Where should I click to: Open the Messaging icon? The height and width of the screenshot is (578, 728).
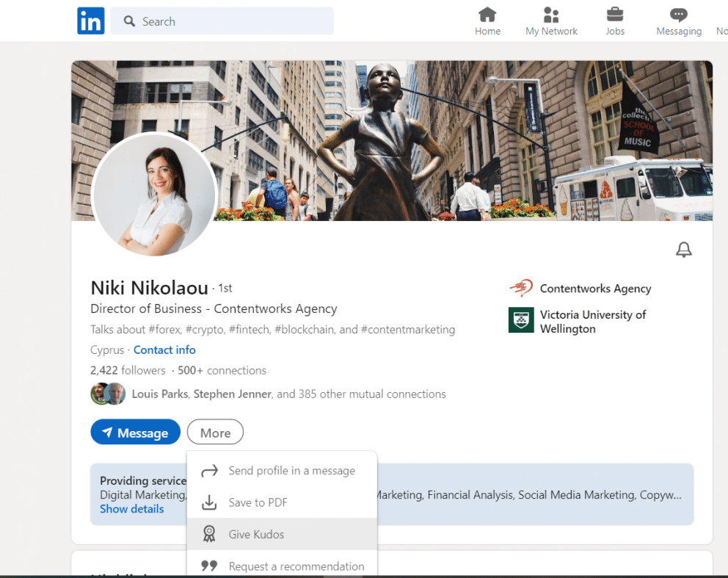[678, 15]
